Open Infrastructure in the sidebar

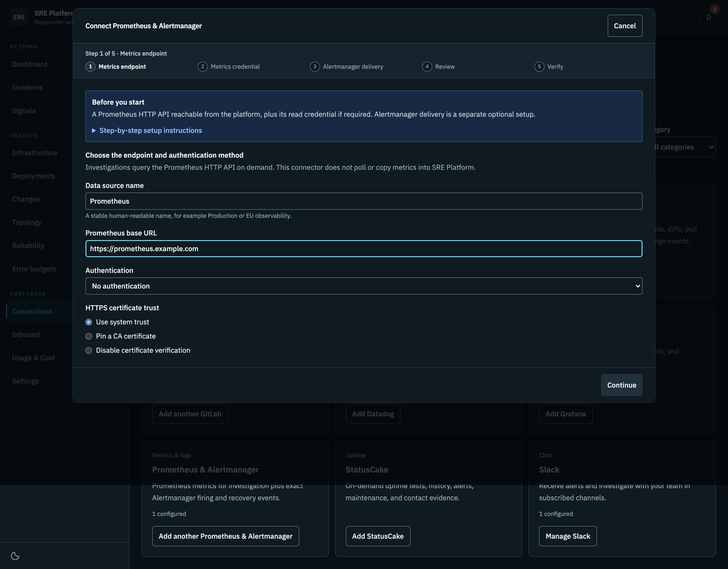35,153
